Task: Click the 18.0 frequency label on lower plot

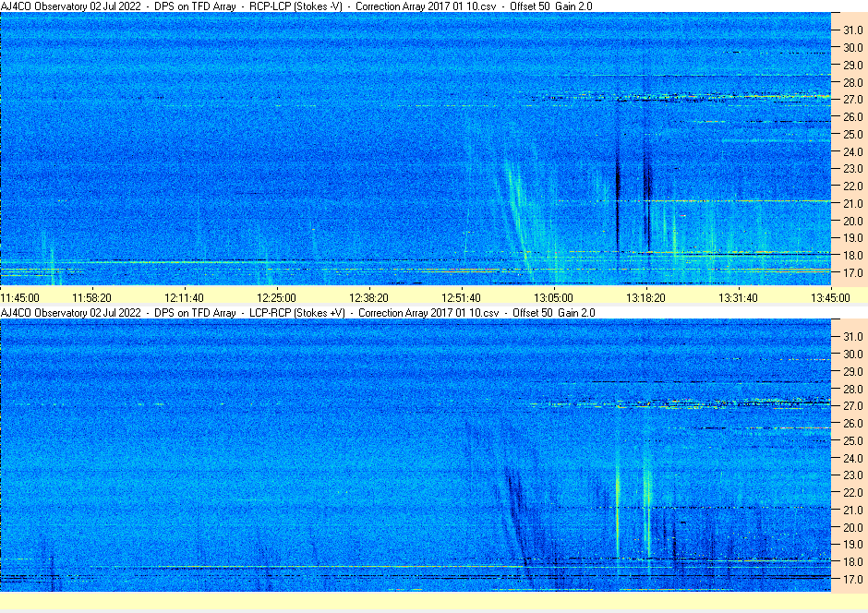Action: 852,561
